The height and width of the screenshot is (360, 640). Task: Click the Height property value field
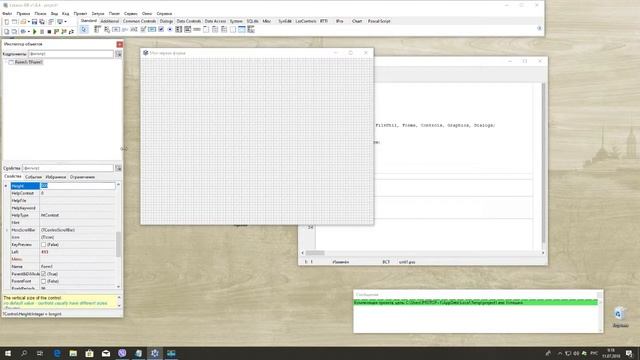78,186
